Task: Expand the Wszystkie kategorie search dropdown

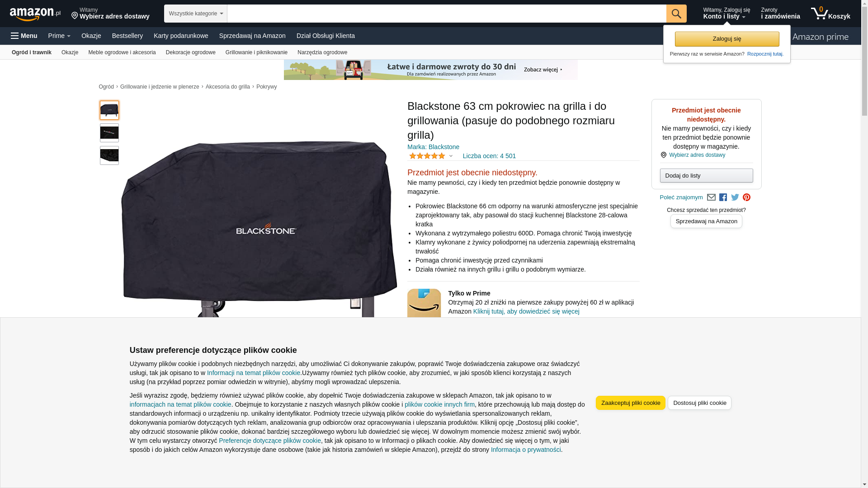Action: click(196, 14)
